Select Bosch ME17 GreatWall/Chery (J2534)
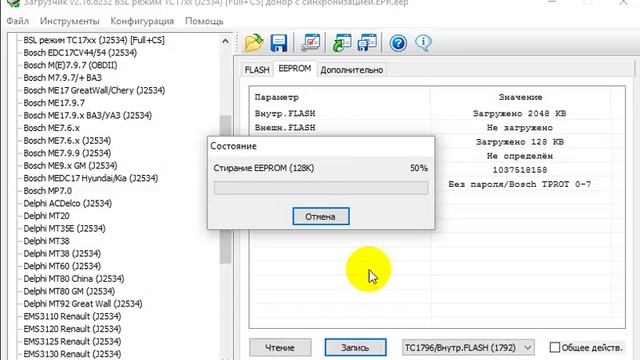The image size is (640, 360). [x=94, y=90]
